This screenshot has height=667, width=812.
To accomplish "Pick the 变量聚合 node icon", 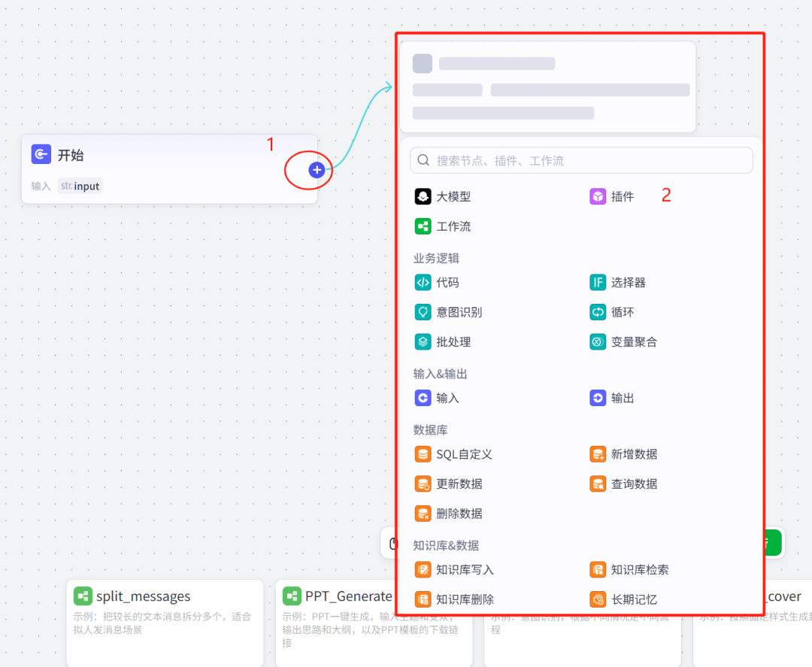I will [598, 342].
